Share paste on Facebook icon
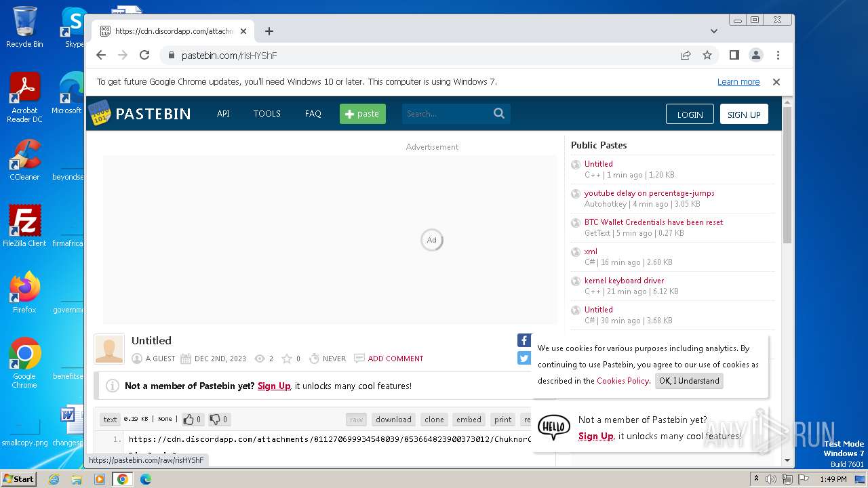This screenshot has width=868, height=488. pos(524,340)
